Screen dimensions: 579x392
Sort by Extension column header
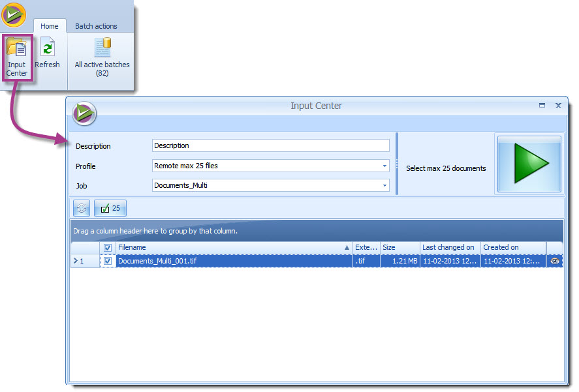(x=366, y=247)
